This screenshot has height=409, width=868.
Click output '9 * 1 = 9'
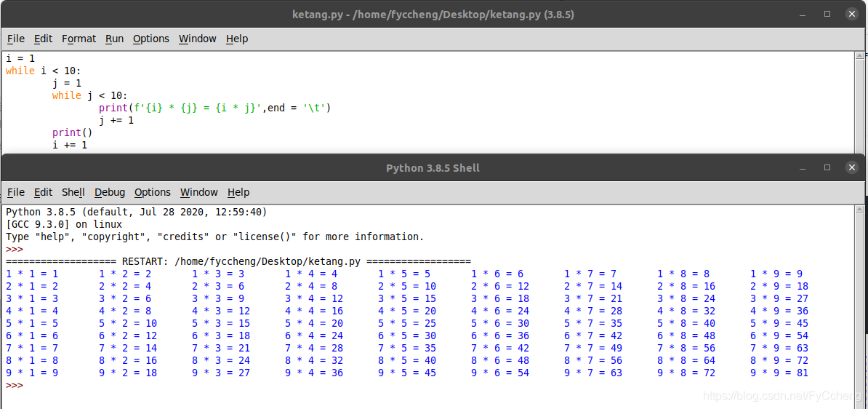click(x=31, y=373)
